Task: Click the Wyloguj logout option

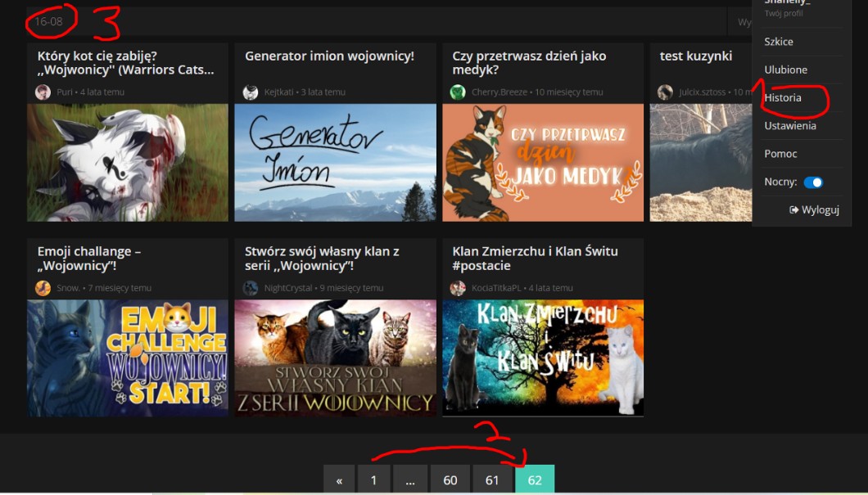Action: tap(814, 209)
